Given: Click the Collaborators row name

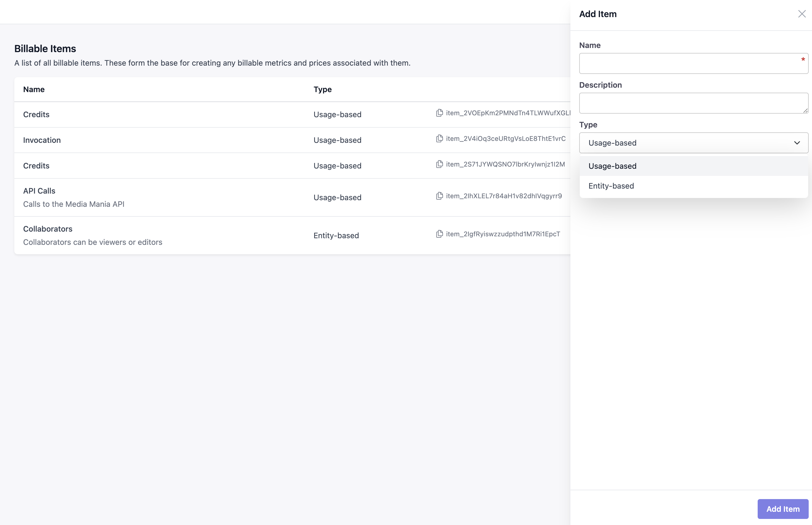Looking at the screenshot, I should (x=48, y=229).
